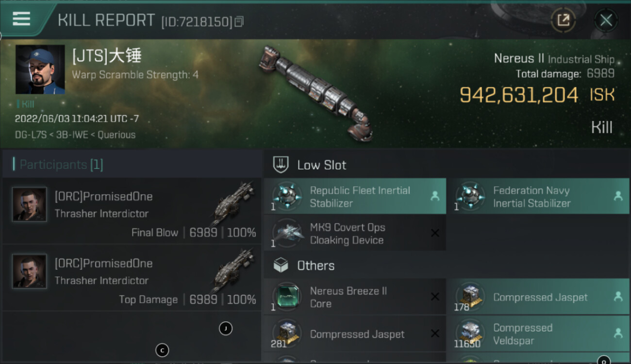This screenshot has height=364, width=631.
Task: Open the hamburger menu
Action: (x=21, y=19)
